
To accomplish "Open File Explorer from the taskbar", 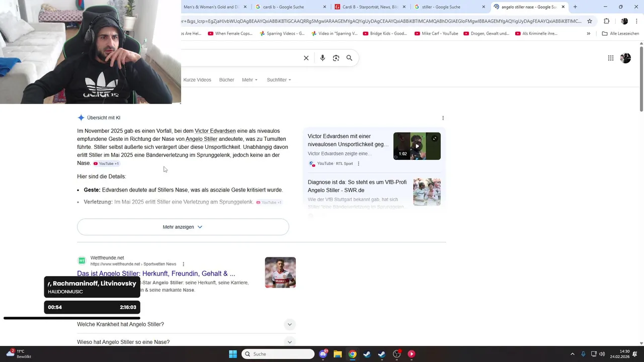I will 338,354.
